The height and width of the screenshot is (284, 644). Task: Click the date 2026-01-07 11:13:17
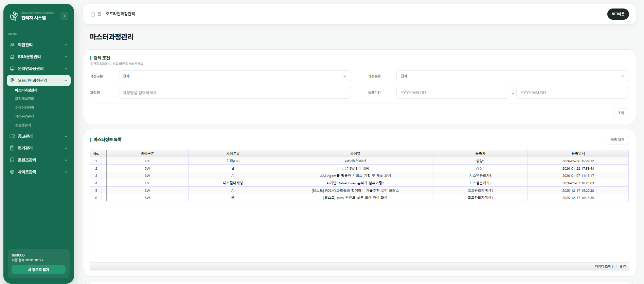click(x=578, y=176)
